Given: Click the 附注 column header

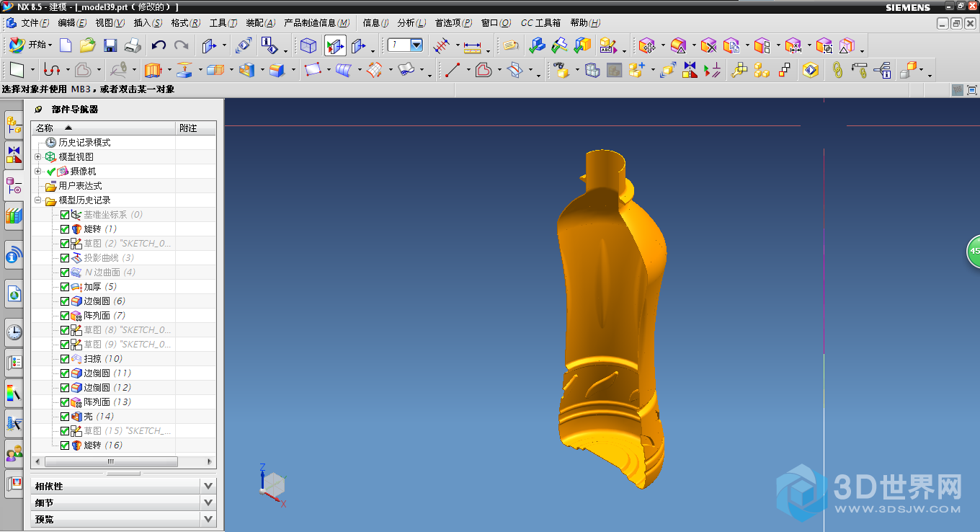Looking at the screenshot, I should pos(196,128).
